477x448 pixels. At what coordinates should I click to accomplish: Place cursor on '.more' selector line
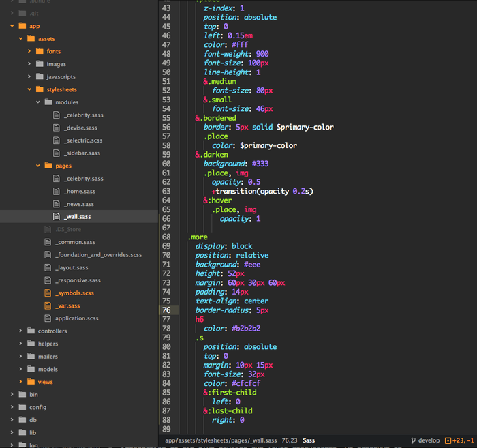pyautogui.click(x=198, y=237)
